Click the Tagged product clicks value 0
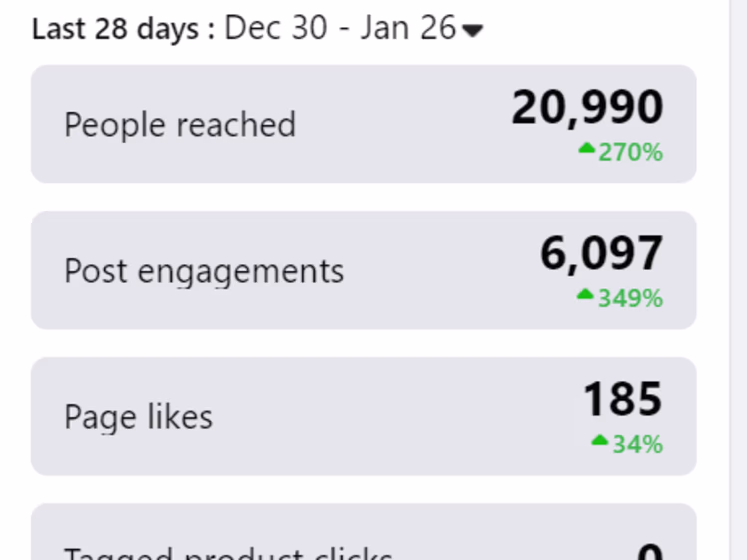Image resolution: width=747 pixels, height=560 pixels. click(x=650, y=552)
